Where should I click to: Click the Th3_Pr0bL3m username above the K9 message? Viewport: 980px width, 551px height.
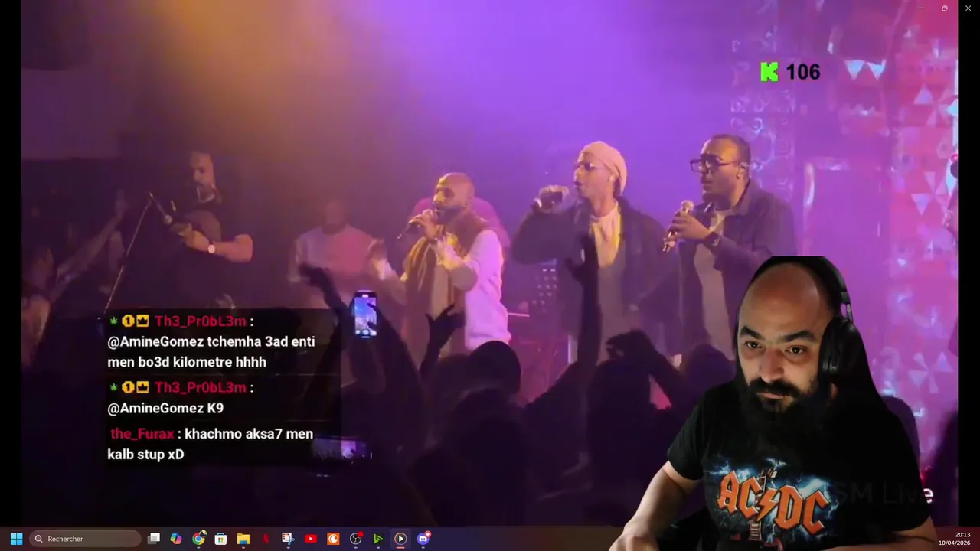(201, 387)
